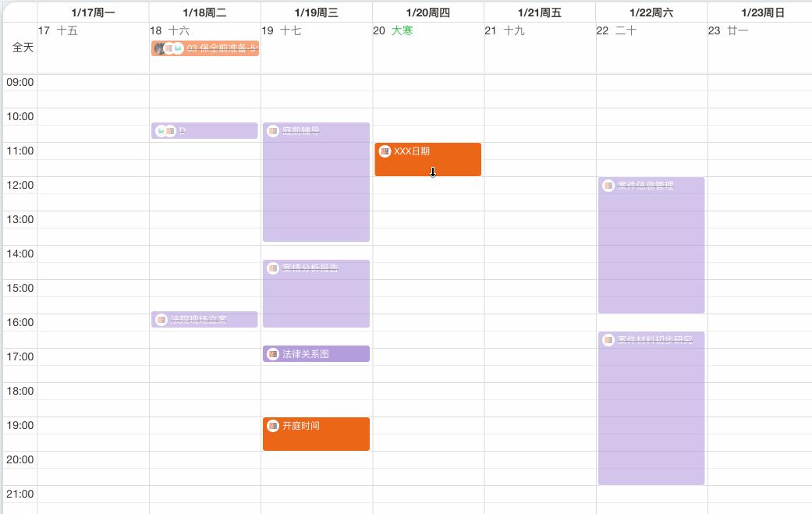
Task: Open the 案件信息管理 event on Saturday
Action: coord(651,246)
